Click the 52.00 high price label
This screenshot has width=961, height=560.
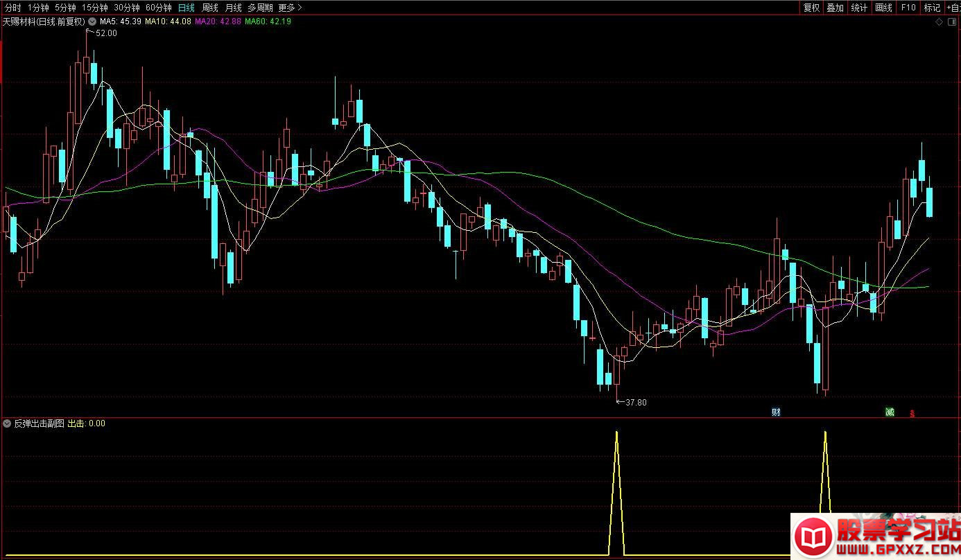coord(107,33)
